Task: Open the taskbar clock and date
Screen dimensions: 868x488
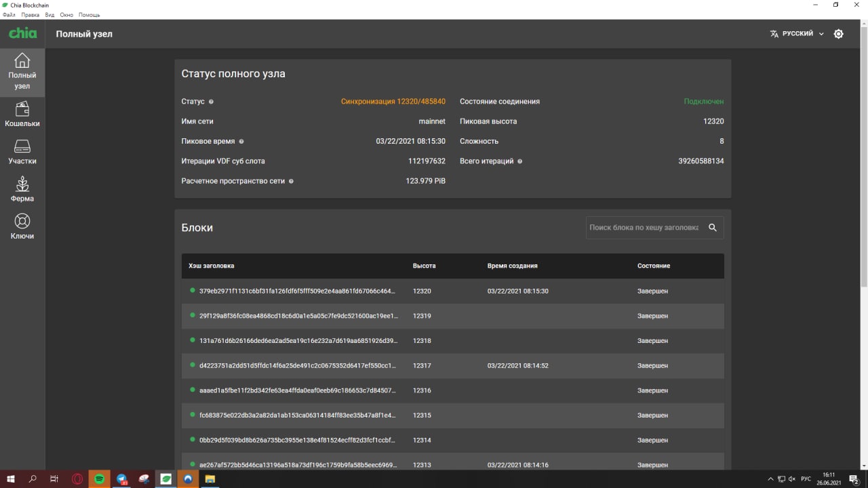Action: coord(830,479)
